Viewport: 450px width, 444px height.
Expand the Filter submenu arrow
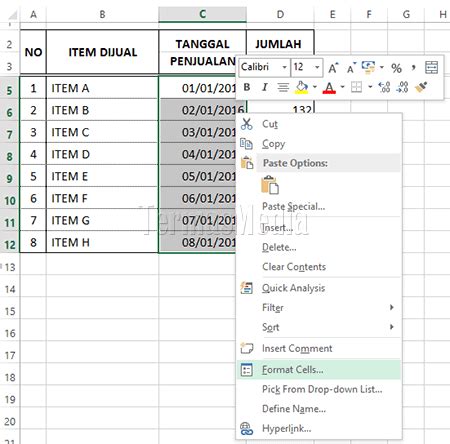(392, 307)
